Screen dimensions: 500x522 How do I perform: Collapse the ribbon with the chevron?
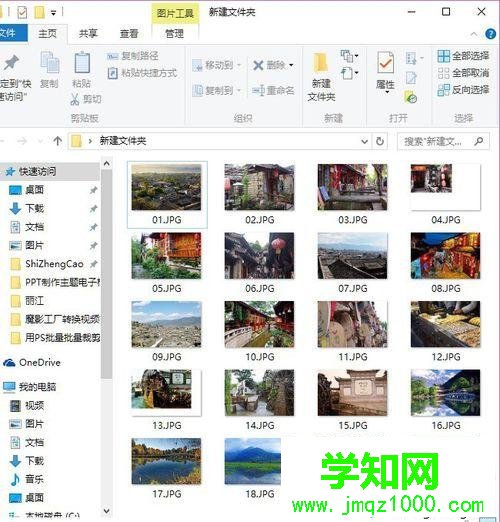pyautogui.click(x=474, y=34)
